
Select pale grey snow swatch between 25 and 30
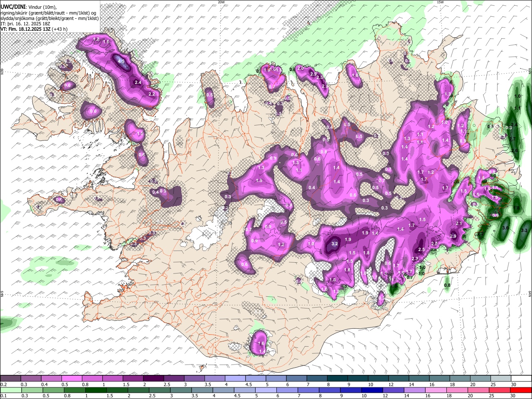coord(501,378)
